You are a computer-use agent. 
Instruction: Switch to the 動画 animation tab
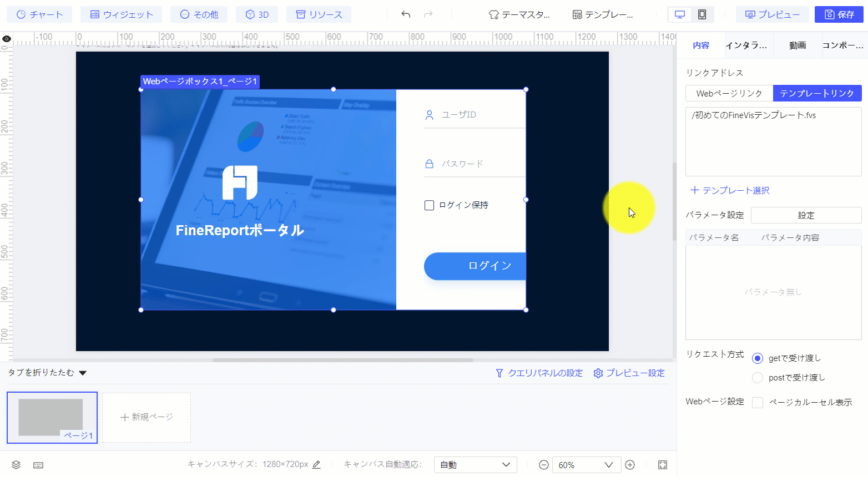pos(798,45)
